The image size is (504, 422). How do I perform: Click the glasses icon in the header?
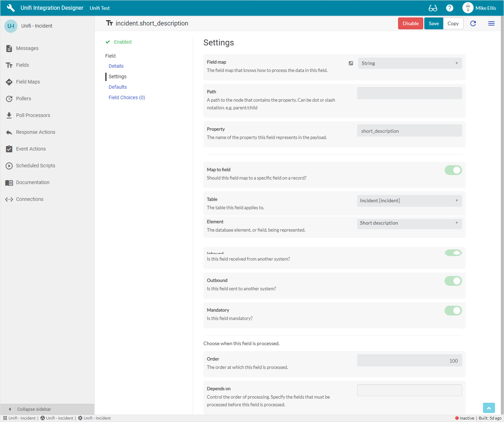click(433, 8)
